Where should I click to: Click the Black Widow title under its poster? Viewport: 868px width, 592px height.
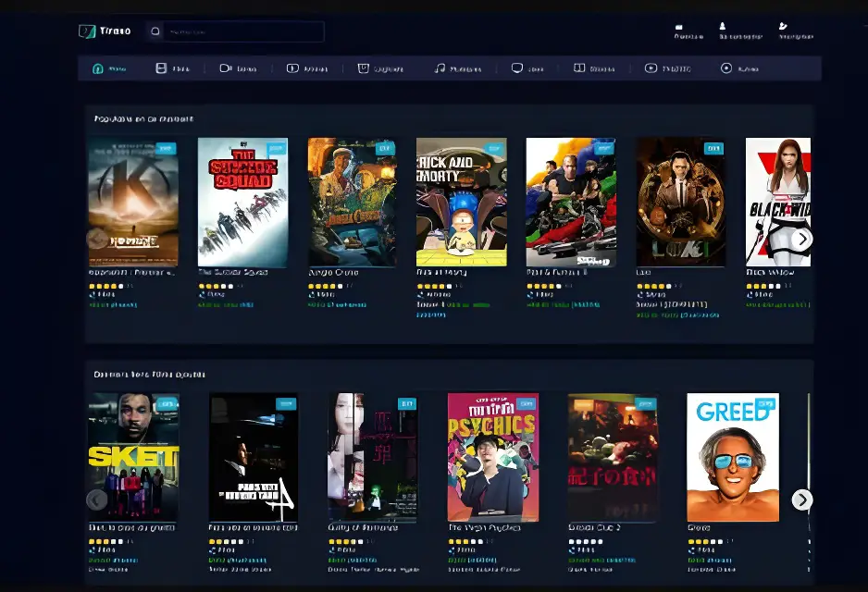(770, 272)
